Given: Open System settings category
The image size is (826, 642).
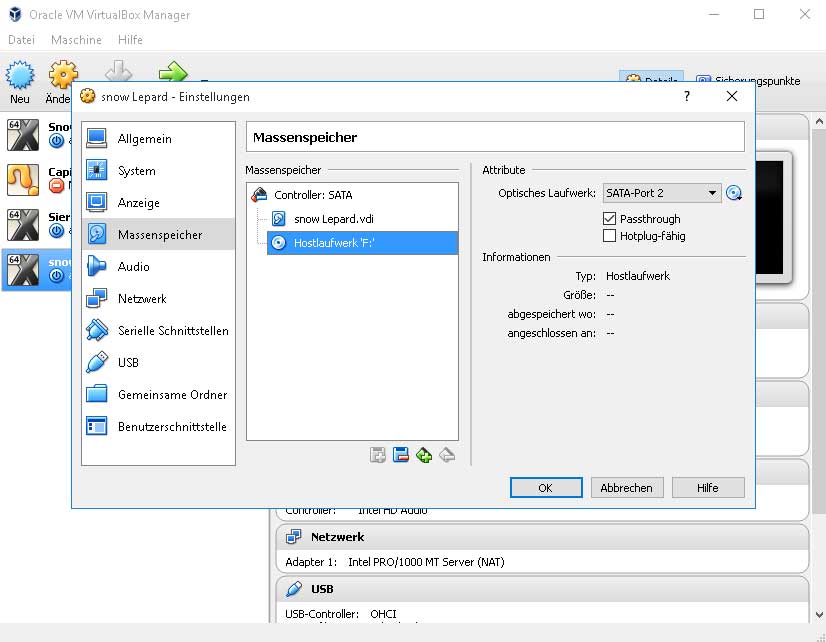Looking at the screenshot, I should (158, 171).
